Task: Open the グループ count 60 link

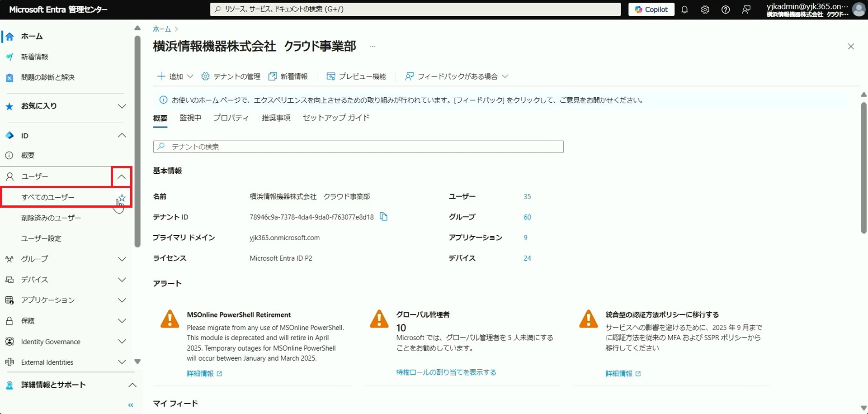Action: click(x=527, y=217)
